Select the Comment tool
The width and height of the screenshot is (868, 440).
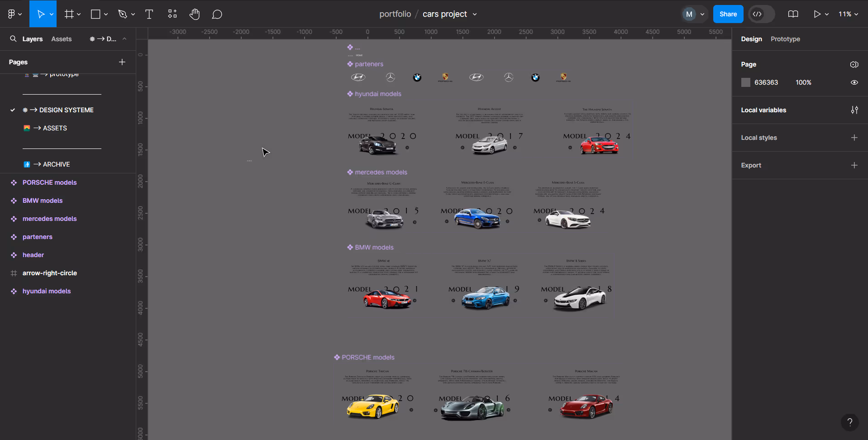pos(217,14)
